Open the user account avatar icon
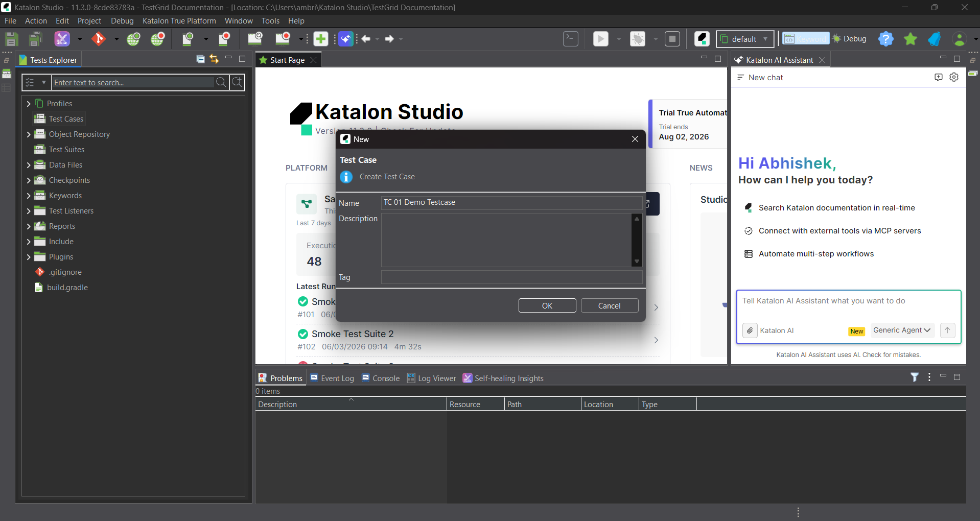Screen dimensions: 980x521 point(960,39)
